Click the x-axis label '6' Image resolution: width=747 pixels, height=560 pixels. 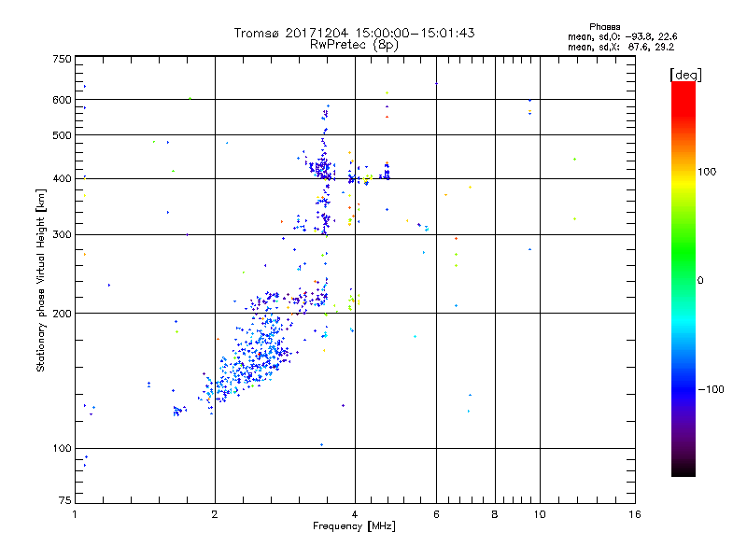[436, 514]
